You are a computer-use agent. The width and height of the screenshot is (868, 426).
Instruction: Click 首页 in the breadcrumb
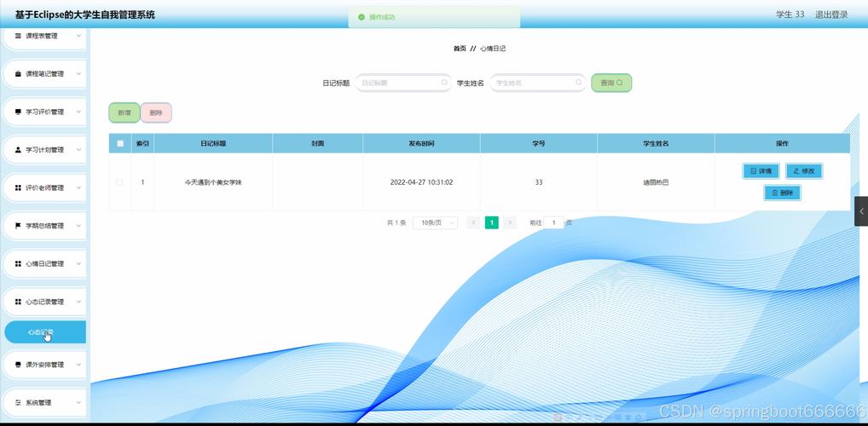tap(460, 49)
